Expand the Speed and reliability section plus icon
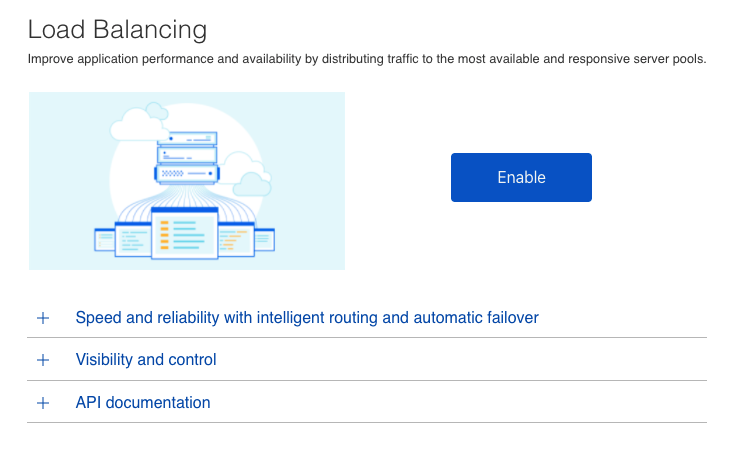The height and width of the screenshot is (472, 747). coord(43,318)
